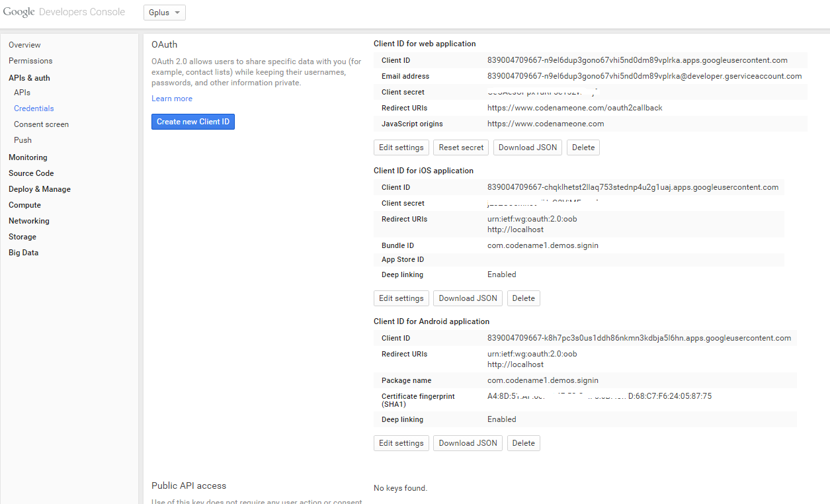This screenshot has width=830, height=504.
Task: Select the Android Package name value
Action: pos(543,380)
